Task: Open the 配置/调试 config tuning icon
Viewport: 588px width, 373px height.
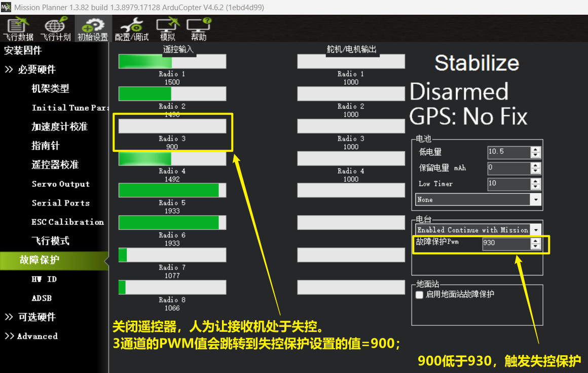Action: coord(132,29)
